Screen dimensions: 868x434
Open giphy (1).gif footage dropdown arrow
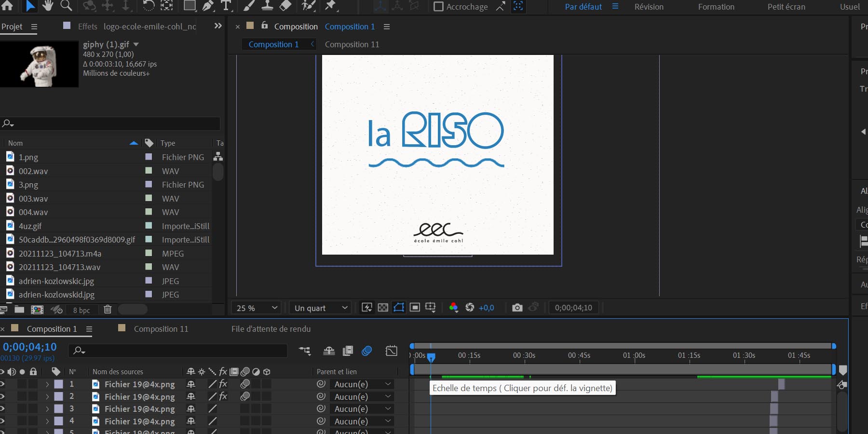(136, 44)
